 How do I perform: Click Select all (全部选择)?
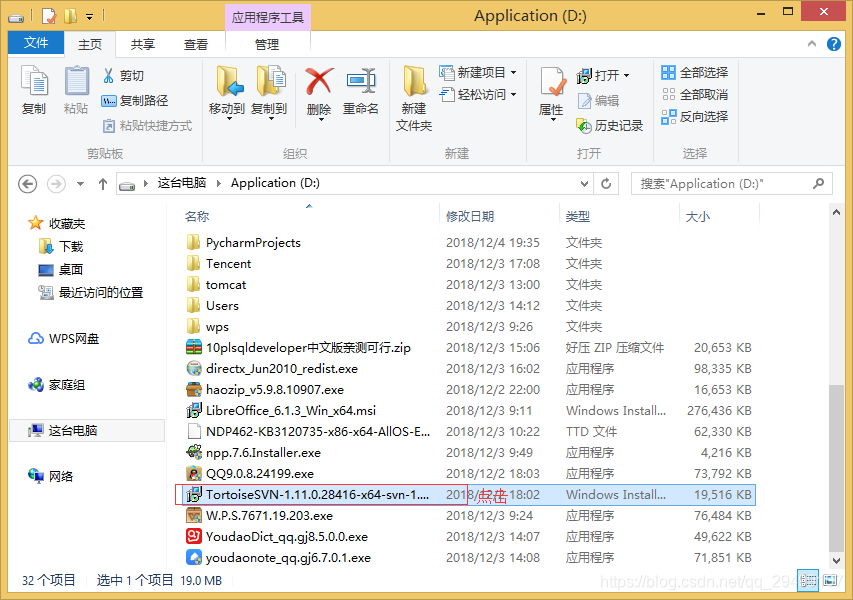coord(695,72)
